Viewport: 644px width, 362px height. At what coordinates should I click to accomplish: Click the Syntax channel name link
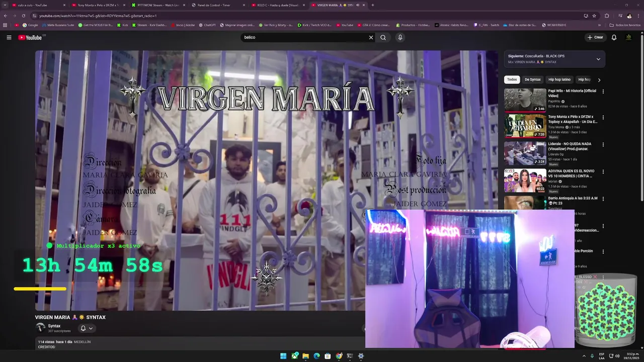pyautogui.click(x=54, y=326)
